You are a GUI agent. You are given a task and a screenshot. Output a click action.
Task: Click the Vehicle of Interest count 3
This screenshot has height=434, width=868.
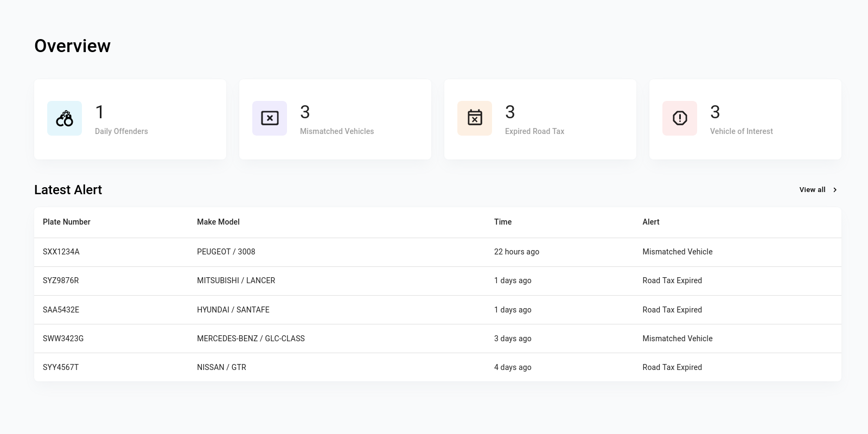pos(715,112)
